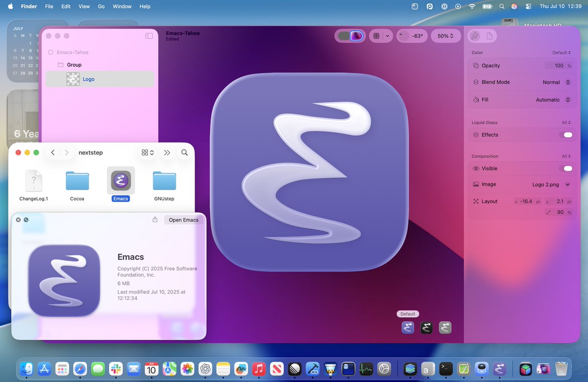Click the zoom stepper showing 50%
The image size is (588, 382).
coord(445,36)
